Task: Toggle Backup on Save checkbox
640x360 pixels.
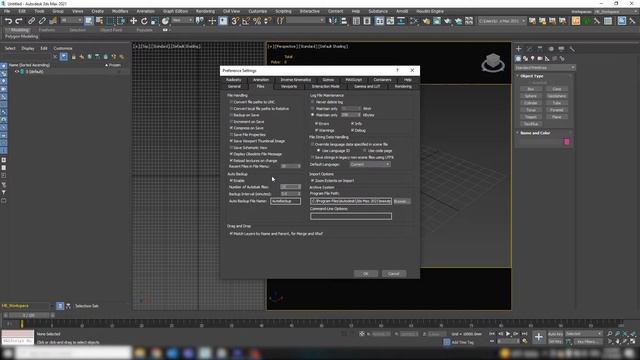Action: [x=231, y=115]
